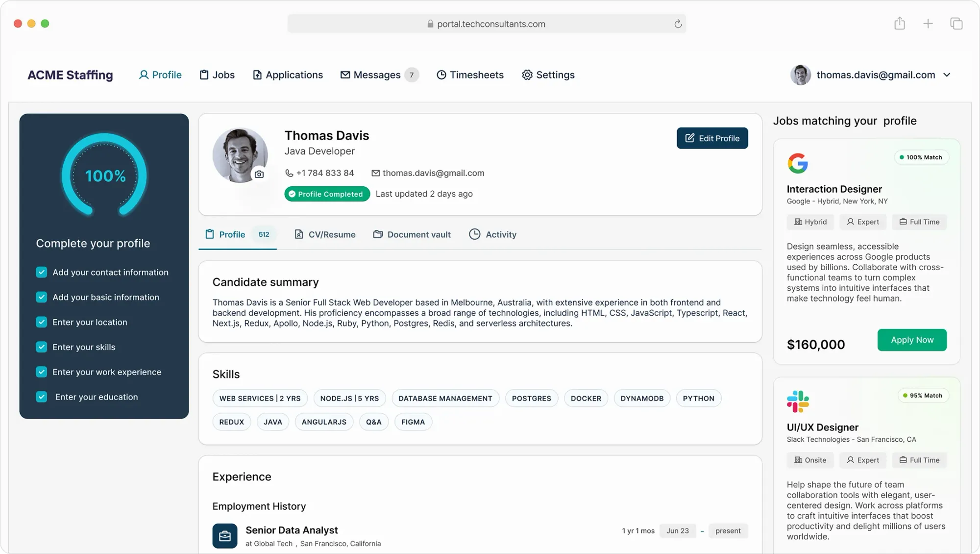Image resolution: width=980 pixels, height=554 pixels.
Task: Click the briefcase icon beside Senior Data Analyst
Action: 225,536
